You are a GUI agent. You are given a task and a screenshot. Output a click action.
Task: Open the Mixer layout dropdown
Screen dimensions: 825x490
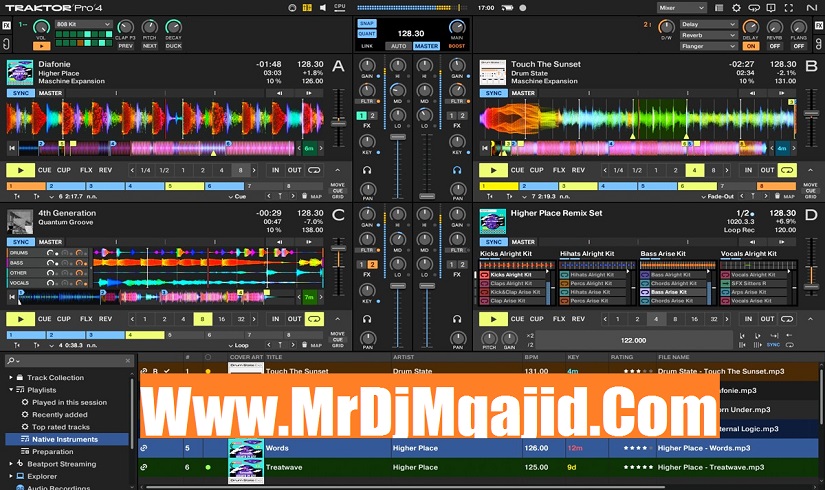click(x=682, y=8)
